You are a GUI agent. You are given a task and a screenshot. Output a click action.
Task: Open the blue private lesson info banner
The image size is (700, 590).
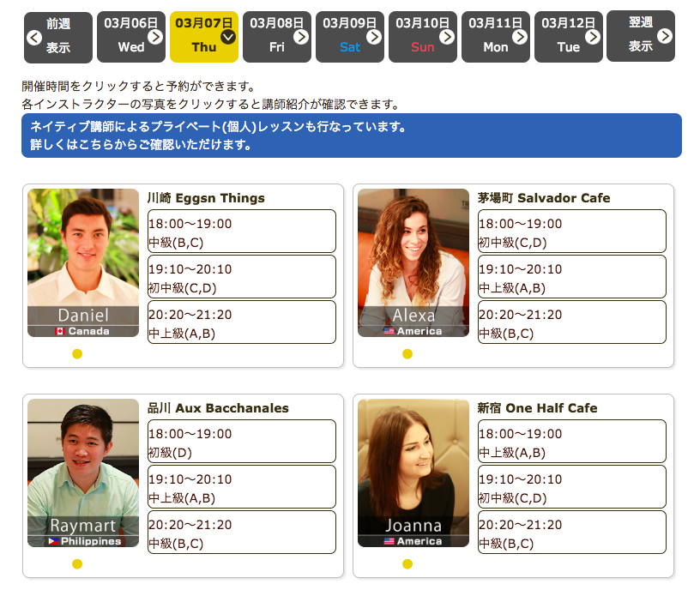351,135
